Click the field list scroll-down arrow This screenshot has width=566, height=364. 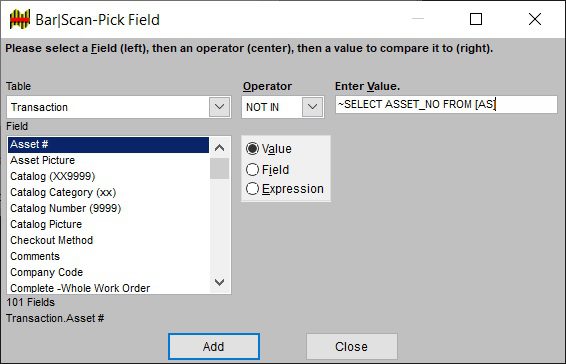point(219,282)
